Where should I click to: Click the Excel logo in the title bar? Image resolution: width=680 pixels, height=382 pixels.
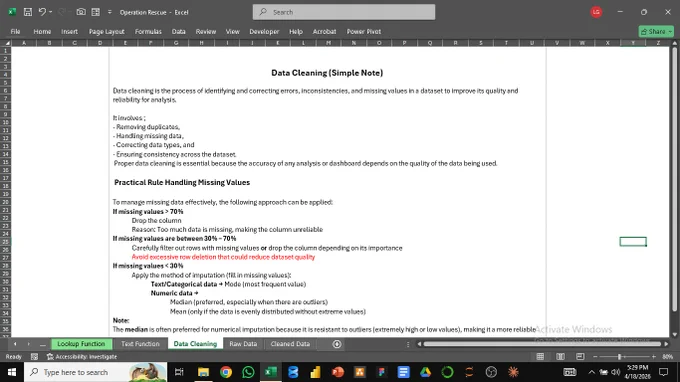[12, 12]
